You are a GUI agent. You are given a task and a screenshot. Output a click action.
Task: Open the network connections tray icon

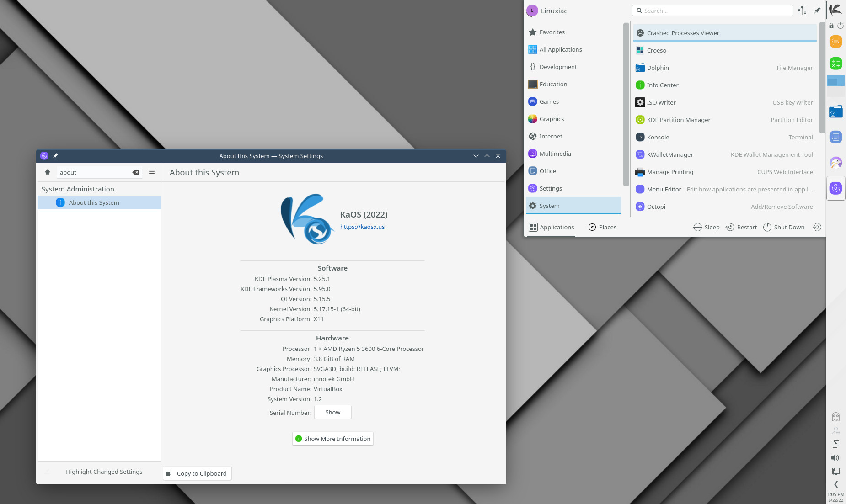836,471
